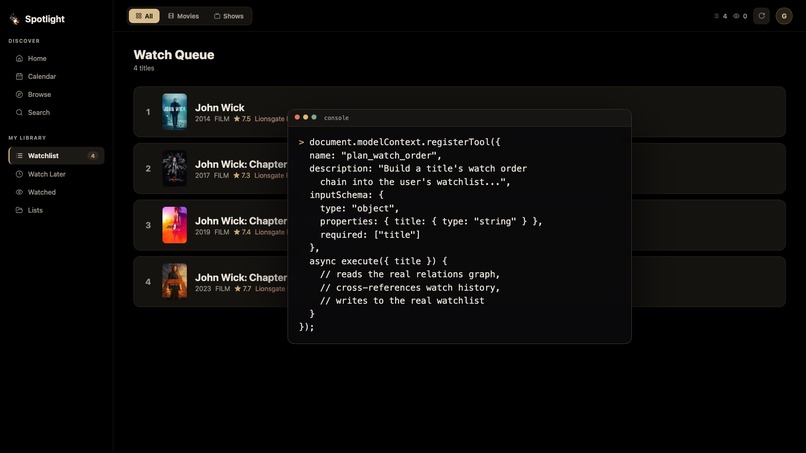The height and width of the screenshot is (453, 806).
Task: Click the red close dot on console window
Action: click(x=297, y=117)
